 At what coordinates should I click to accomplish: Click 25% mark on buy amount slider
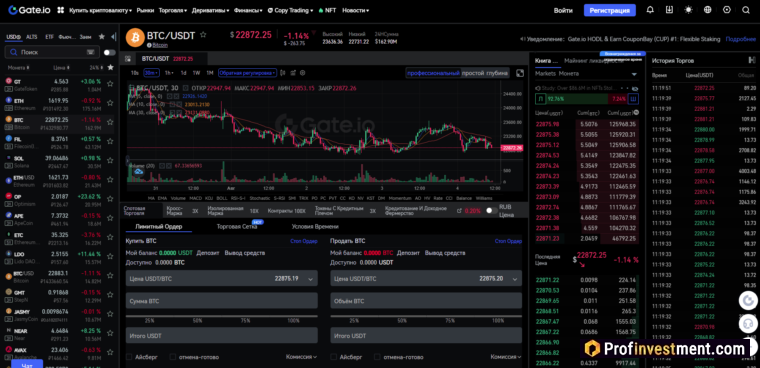(x=149, y=321)
